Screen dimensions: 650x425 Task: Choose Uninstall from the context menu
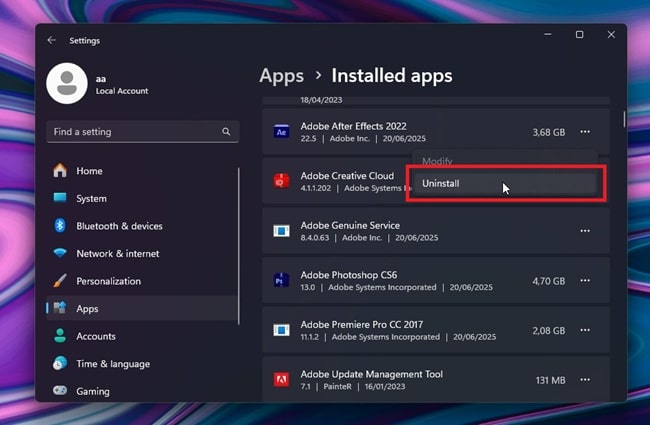point(504,184)
